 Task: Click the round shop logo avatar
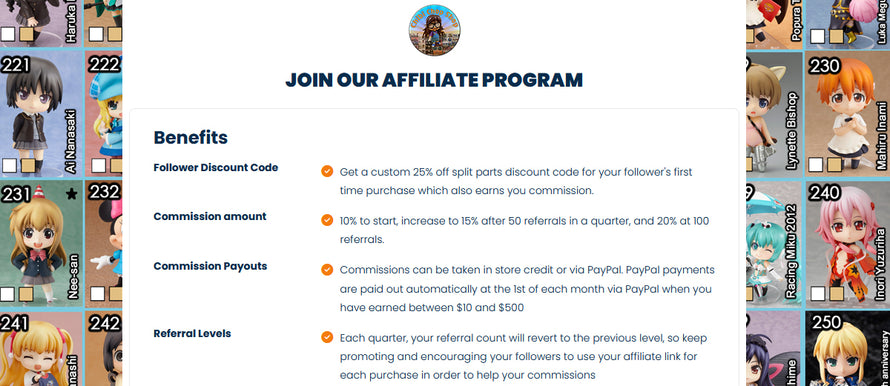[434, 30]
